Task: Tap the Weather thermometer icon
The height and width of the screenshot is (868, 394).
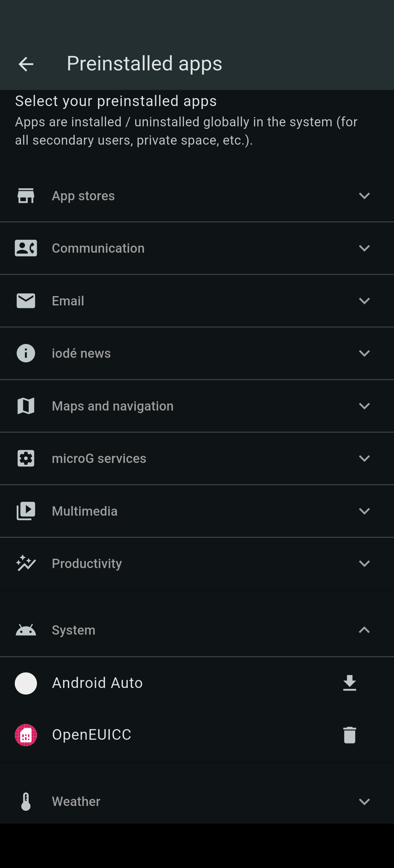Action: coord(26,801)
